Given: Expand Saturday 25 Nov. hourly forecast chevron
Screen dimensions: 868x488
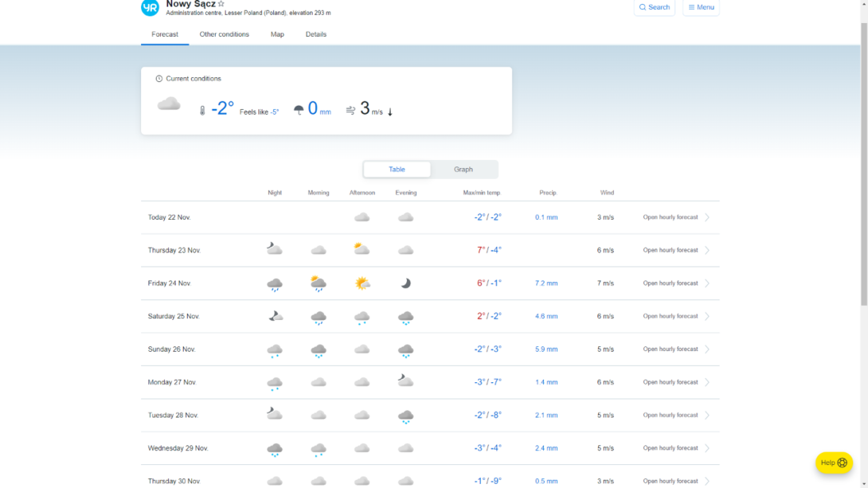Looking at the screenshot, I should point(707,317).
